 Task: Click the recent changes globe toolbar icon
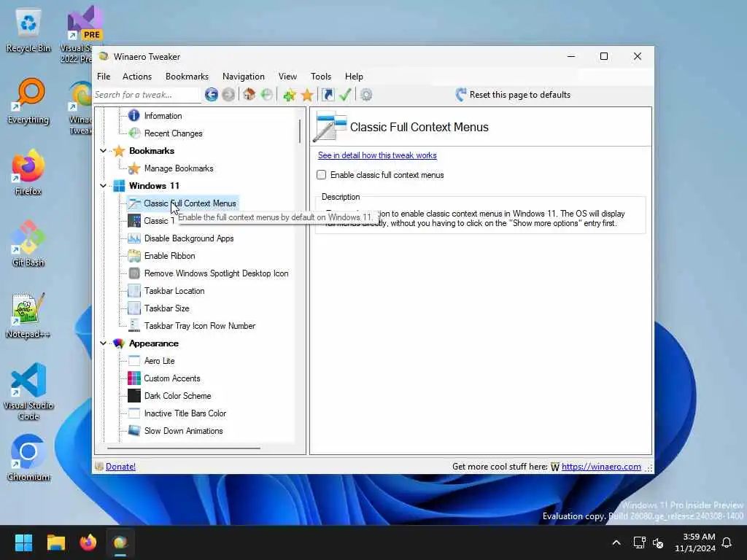click(267, 95)
